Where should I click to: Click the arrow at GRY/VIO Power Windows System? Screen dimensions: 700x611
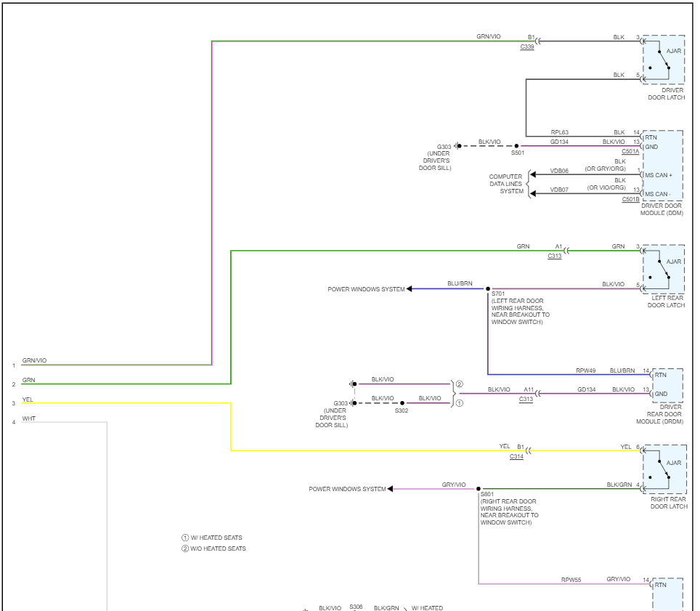(x=391, y=489)
